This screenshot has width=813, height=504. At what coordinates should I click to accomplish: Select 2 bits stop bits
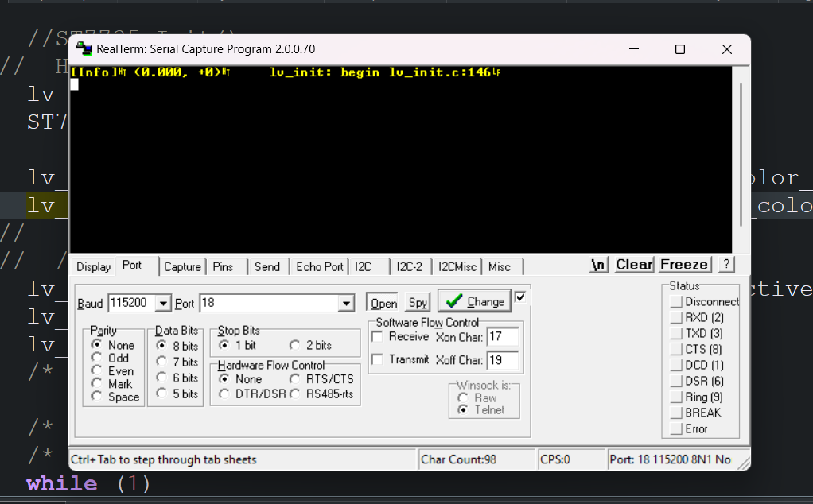click(x=295, y=345)
